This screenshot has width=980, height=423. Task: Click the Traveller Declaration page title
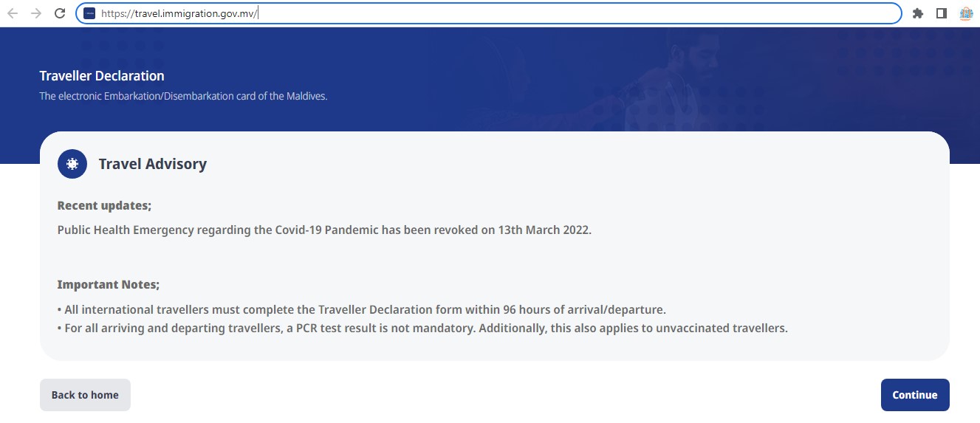point(102,76)
